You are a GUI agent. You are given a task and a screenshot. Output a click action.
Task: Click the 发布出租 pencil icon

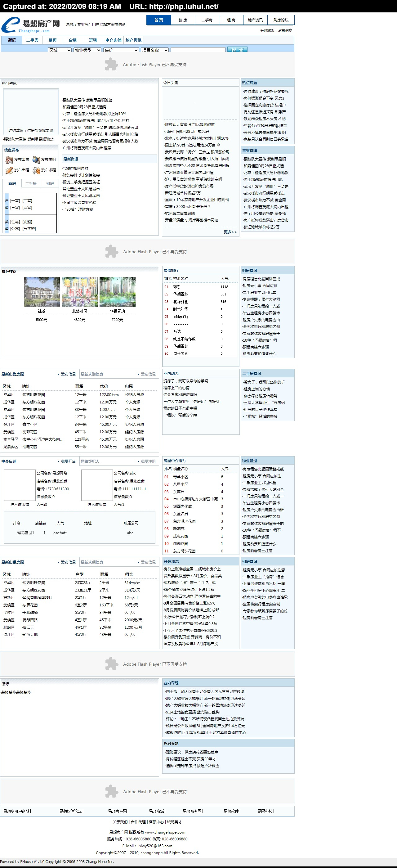coord(9,170)
